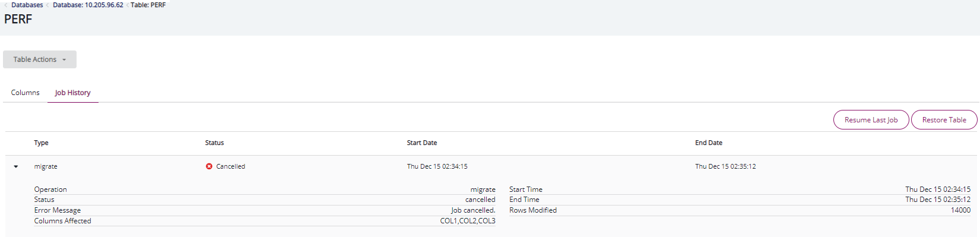Click the Start Date column header
980x237 pixels.
point(422,143)
